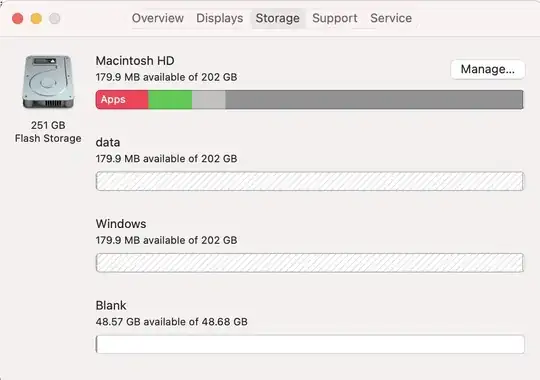Go to the Support tab
The width and height of the screenshot is (540, 380).
335,18
